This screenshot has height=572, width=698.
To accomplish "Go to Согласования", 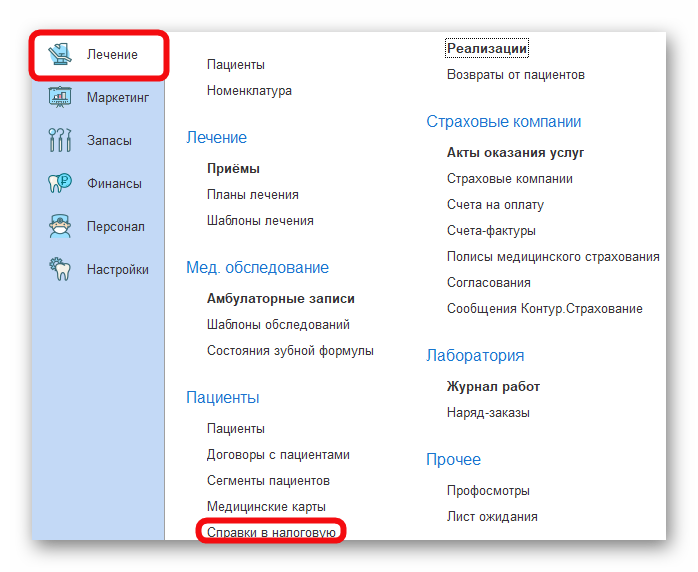I will [x=488, y=283].
